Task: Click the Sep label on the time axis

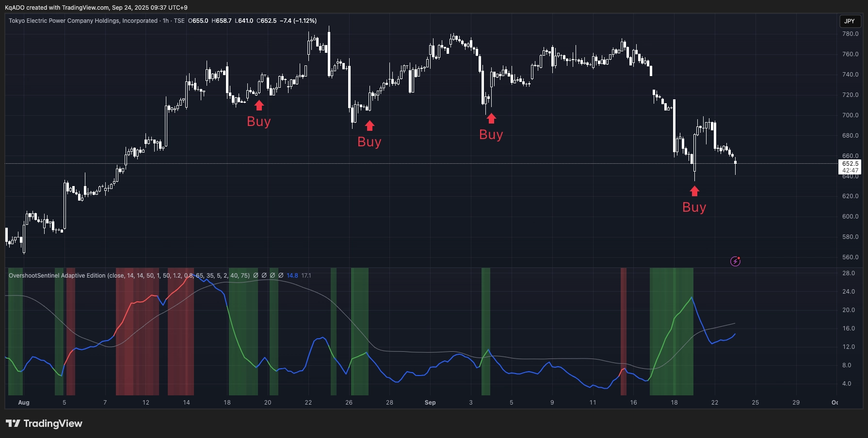Action: point(430,403)
